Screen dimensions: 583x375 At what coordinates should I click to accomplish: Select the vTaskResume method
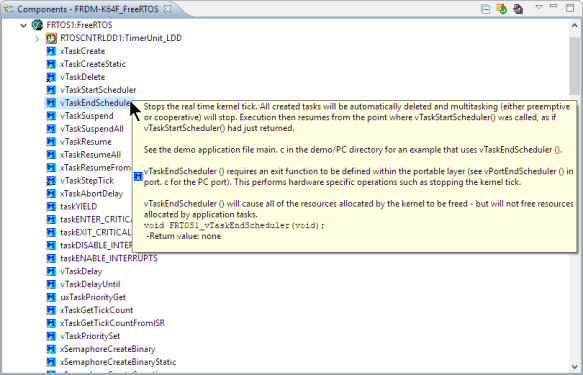pos(86,142)
